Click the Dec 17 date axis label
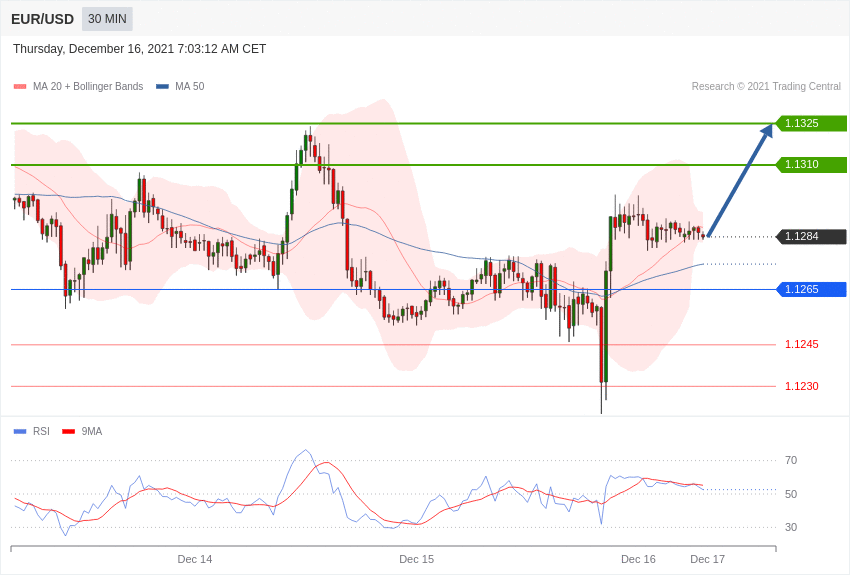850x576 pixels. [707, 559]
